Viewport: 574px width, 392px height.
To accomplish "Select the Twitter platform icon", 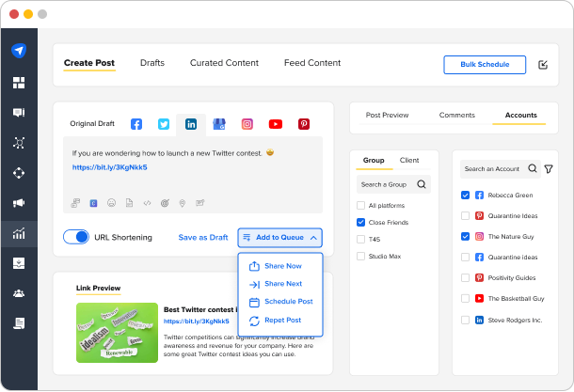I will (x=164, y=124).
